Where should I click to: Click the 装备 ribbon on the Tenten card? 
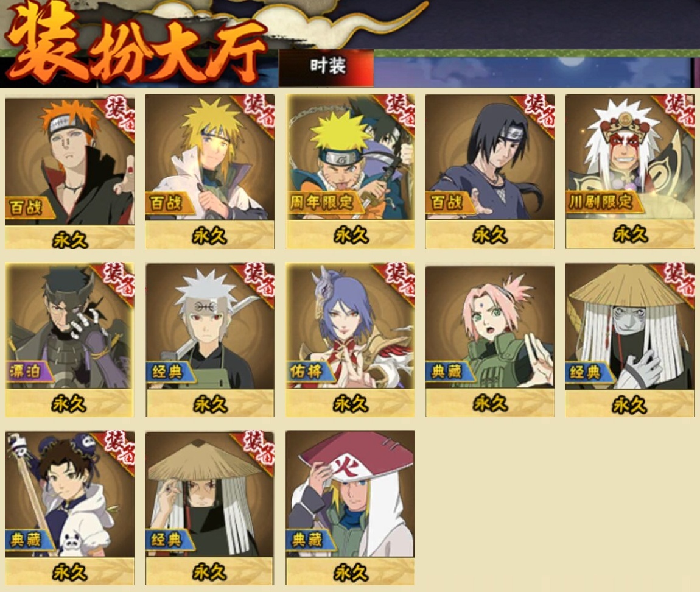(x=117, y=448)
